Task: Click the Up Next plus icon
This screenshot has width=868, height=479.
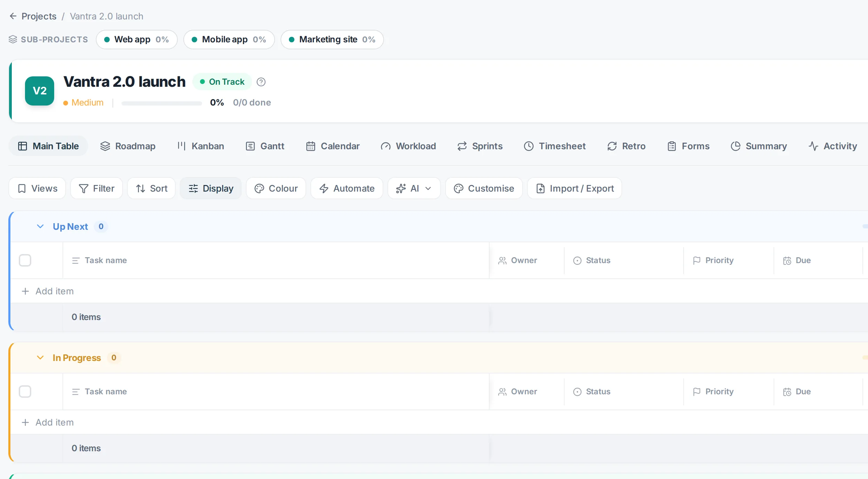Action: pyautogui.click(x=25, y=291)
